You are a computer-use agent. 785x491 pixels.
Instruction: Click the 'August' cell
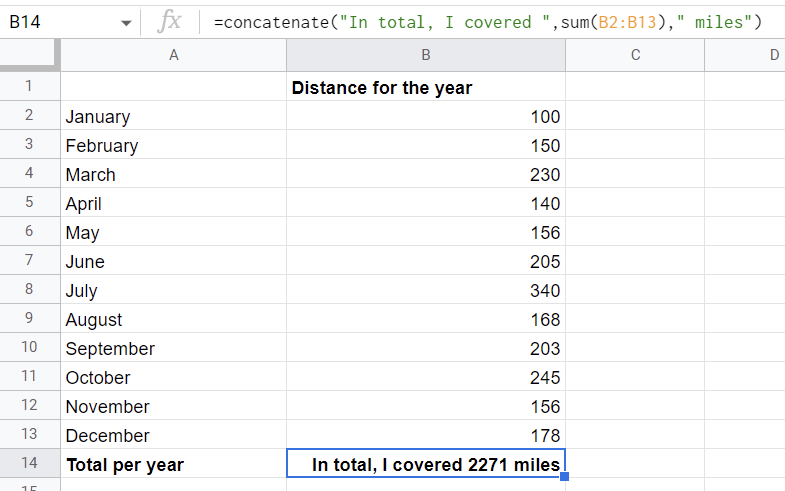tap(174, 319)
